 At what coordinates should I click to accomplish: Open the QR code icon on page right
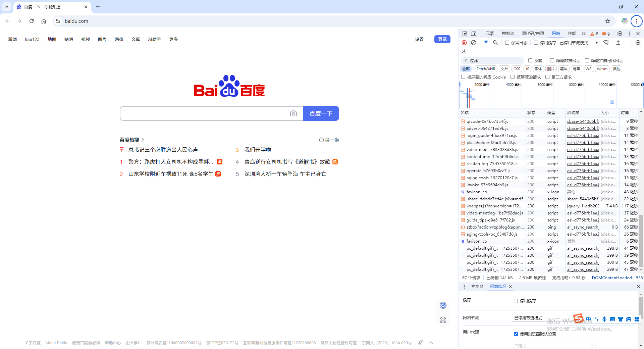tap(443, 320)
